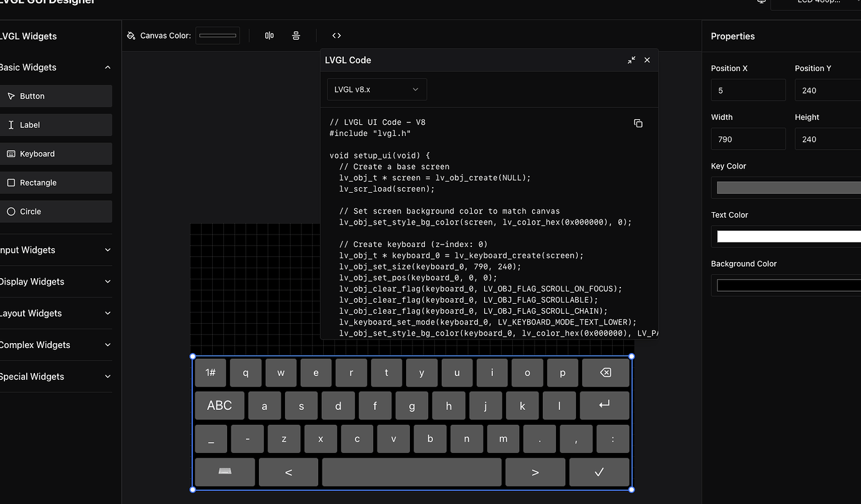Open the code view with the </> icon
Screen dimensions: 861x504
click(336, 36)
